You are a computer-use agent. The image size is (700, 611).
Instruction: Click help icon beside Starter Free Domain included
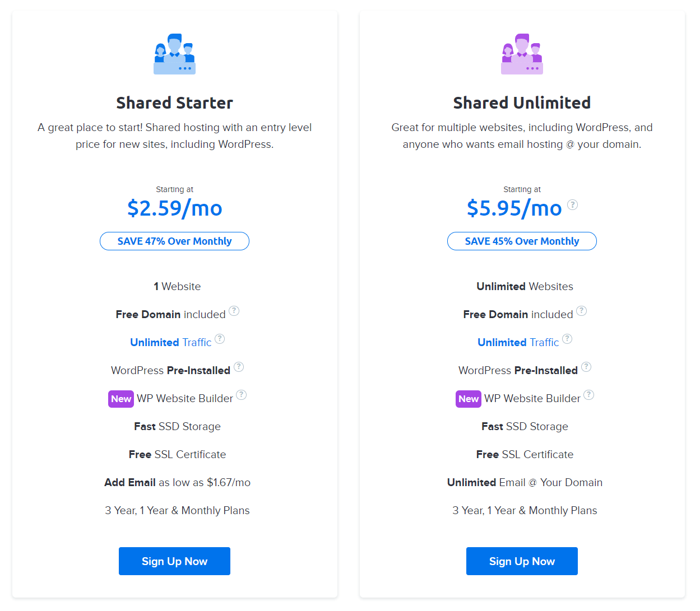coord(234,311)
